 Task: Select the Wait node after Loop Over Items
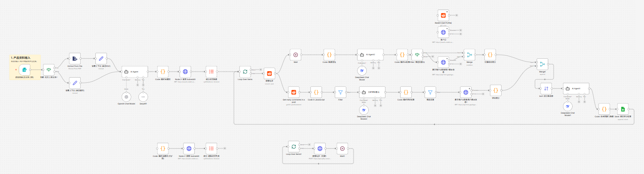pos(296,55)
